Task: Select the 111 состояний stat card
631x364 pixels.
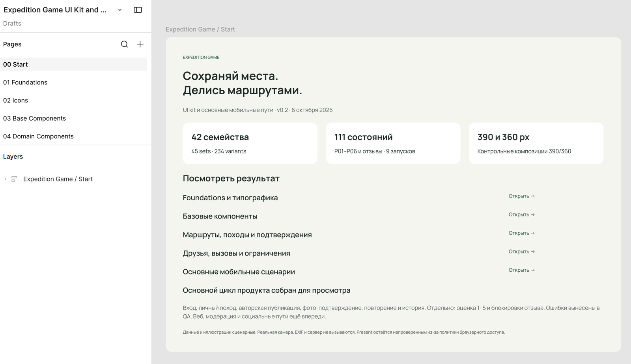Action: (x=393, y=143)
